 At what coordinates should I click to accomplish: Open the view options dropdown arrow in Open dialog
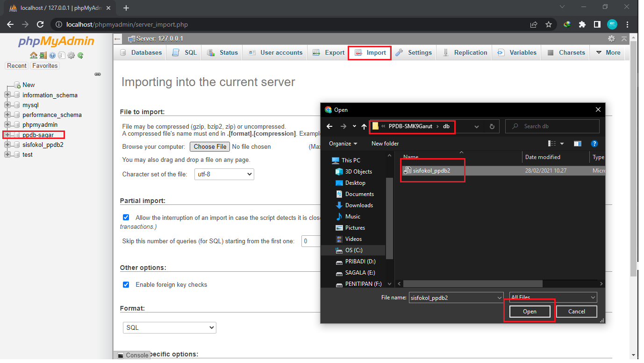(x=562, y=144)
